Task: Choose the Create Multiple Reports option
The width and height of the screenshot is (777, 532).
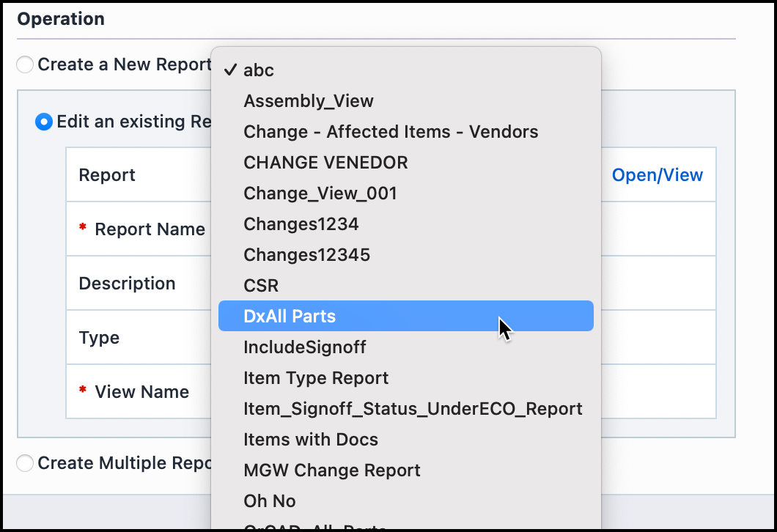Action: pyautogui.click(x=24, y=462)
